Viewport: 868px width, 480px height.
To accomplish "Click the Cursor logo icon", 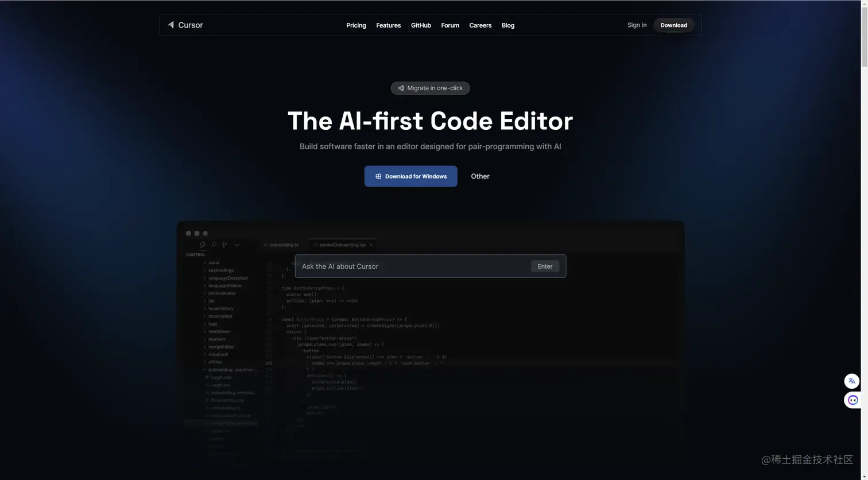I will [x=170, y=25].
